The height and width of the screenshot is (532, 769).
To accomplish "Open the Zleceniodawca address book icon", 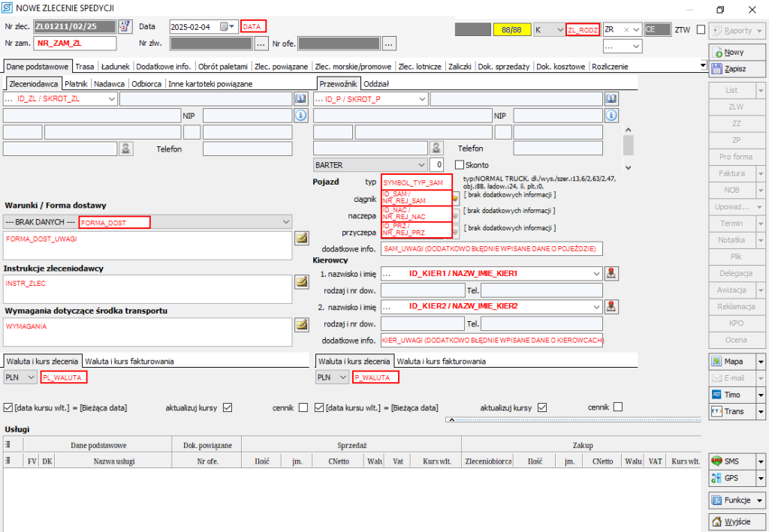I will 300,99.
